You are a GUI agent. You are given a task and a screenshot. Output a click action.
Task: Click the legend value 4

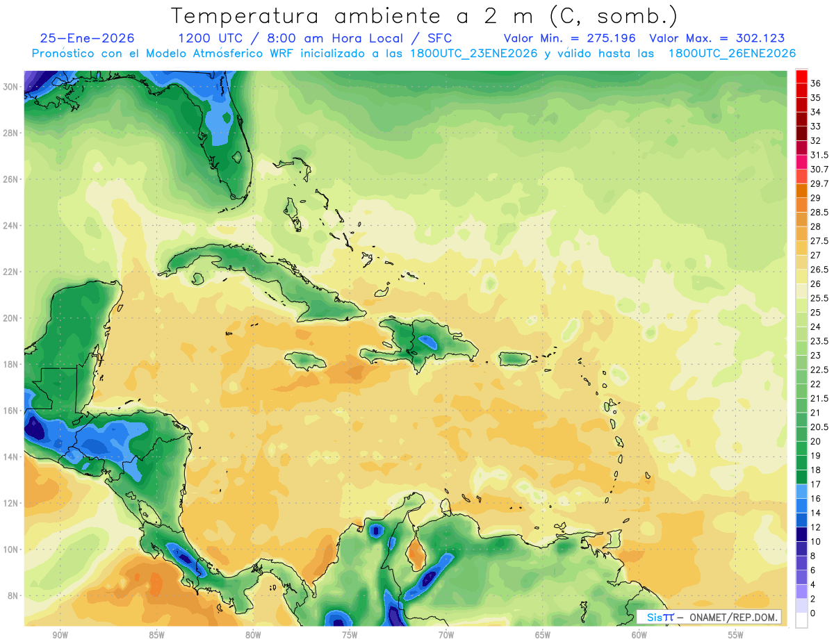click(x=813, y=585)
